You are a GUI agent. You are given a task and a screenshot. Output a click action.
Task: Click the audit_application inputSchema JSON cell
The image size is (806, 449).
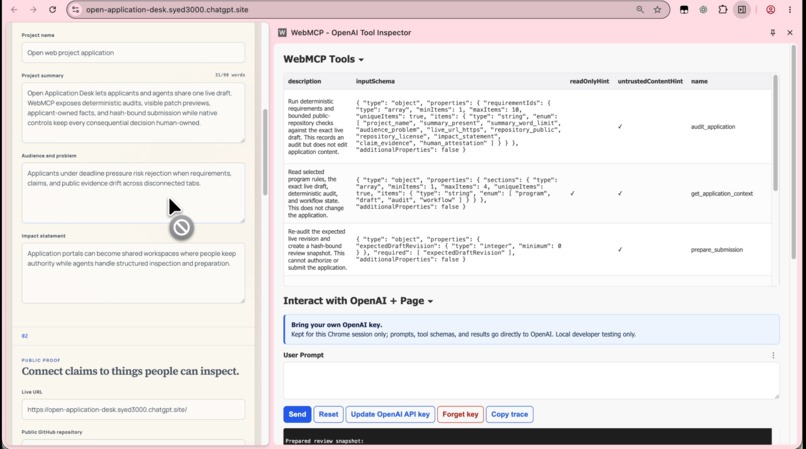459,127
